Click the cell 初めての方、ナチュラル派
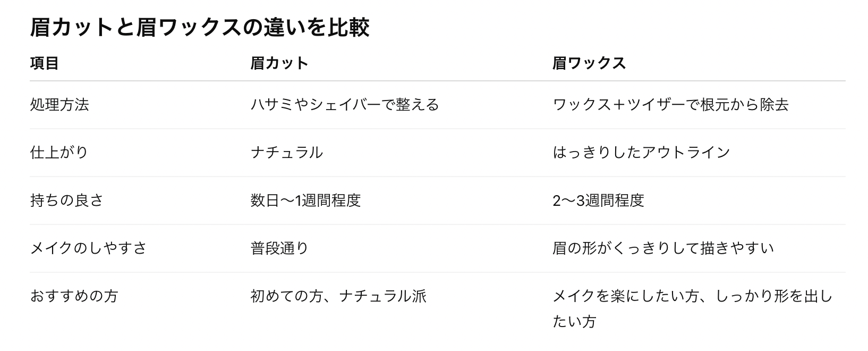The height and width of the screenshot is (351, 868). coord(338,296)
